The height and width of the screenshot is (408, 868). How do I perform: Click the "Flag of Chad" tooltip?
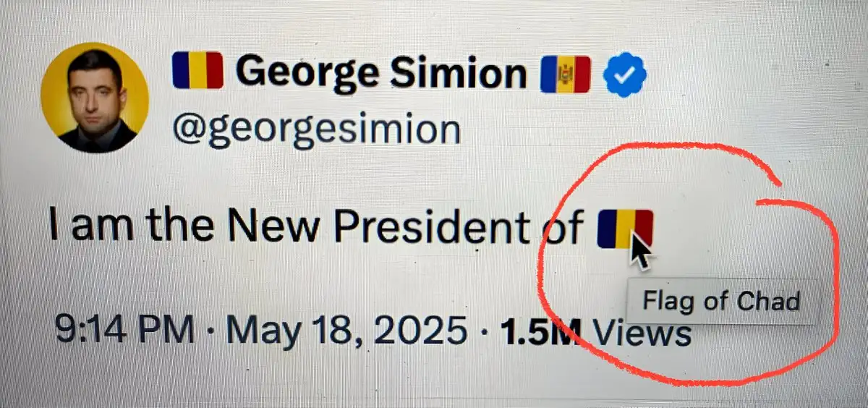click(x=722, y=300)
